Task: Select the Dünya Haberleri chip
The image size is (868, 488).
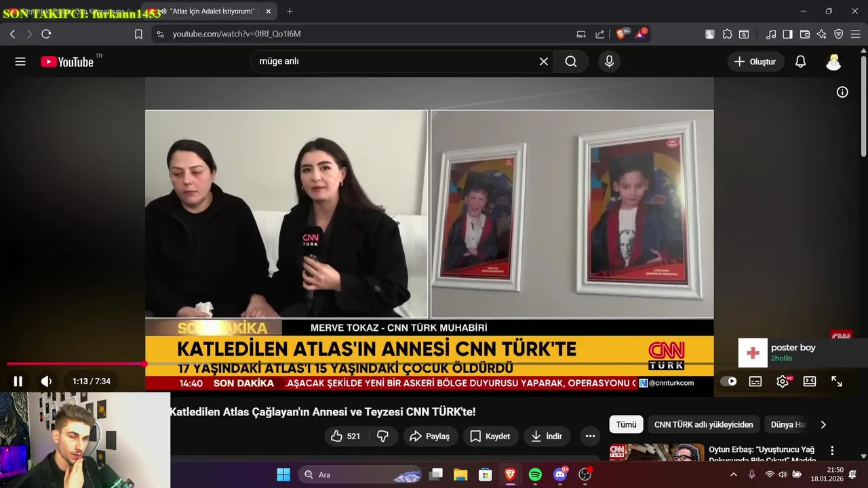Action: (x=788, y=425)
